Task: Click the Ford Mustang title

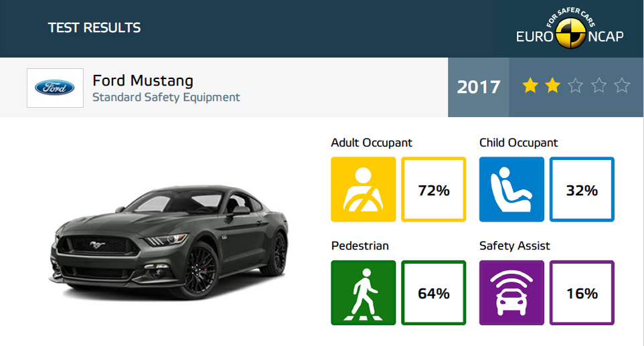Action: pyautogui.click(x=143, y=81)
